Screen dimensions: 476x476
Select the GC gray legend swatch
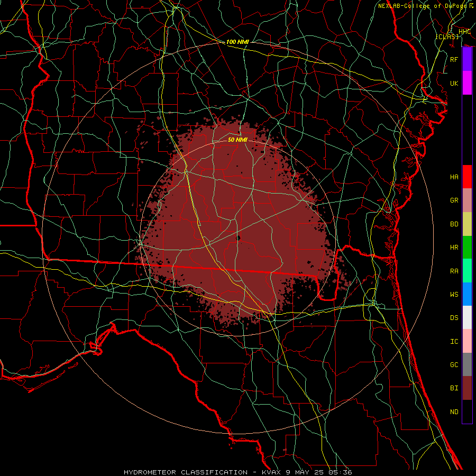[467, 364]
